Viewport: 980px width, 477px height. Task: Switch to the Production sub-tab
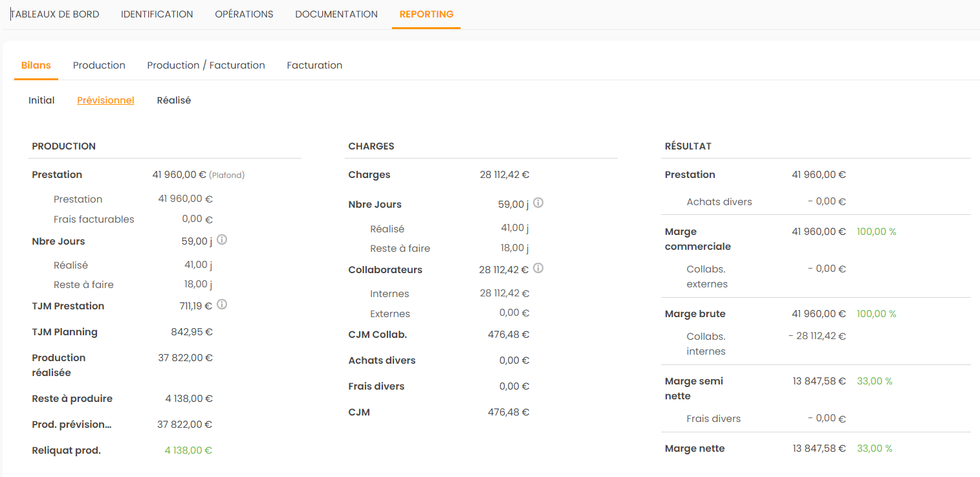[x=99, y=65]
